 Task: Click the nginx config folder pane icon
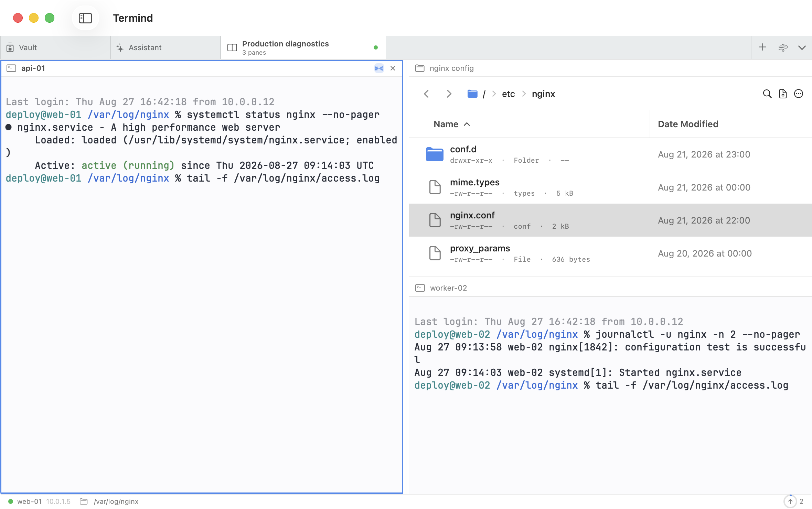coord(420,68)
